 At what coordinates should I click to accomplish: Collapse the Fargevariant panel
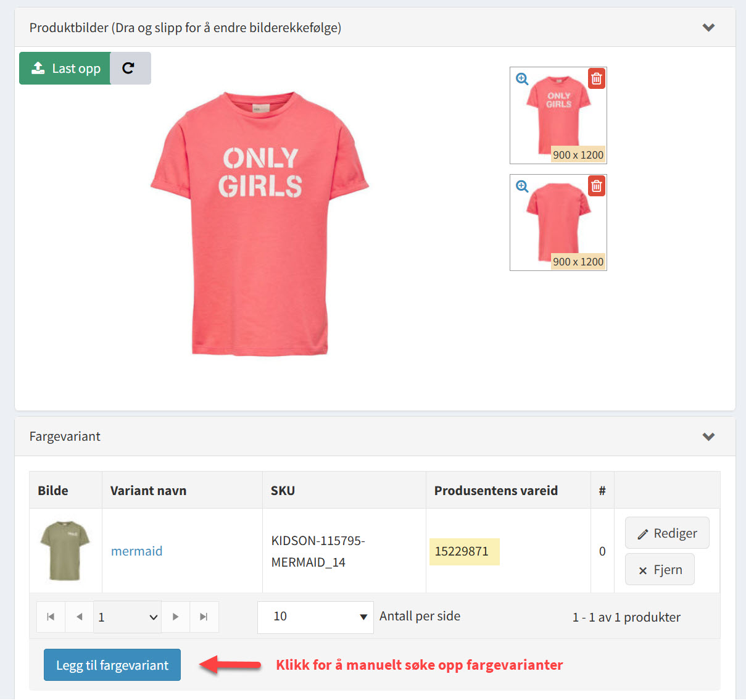click(708, 437)
